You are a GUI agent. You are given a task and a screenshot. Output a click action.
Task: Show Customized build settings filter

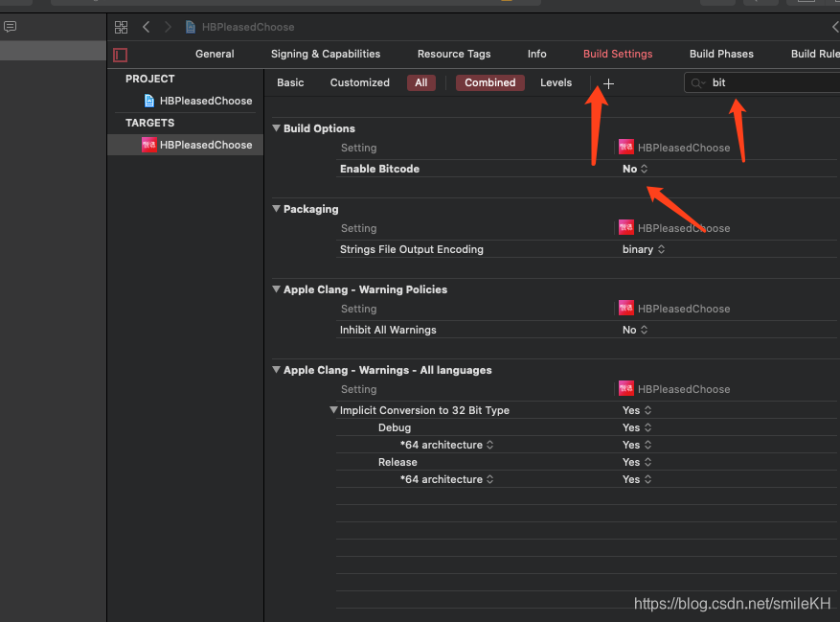[359, 82]
